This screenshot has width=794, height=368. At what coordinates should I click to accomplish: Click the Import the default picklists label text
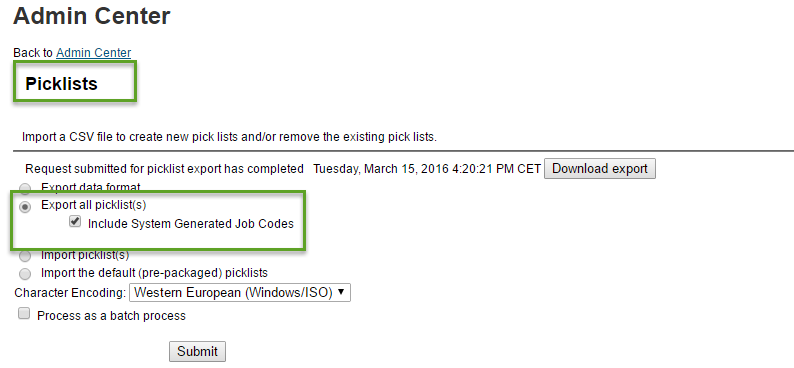[154, 273]
